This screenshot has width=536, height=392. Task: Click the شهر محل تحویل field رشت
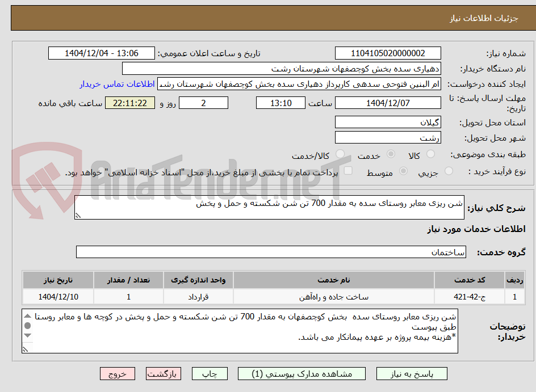click(388, 138)
